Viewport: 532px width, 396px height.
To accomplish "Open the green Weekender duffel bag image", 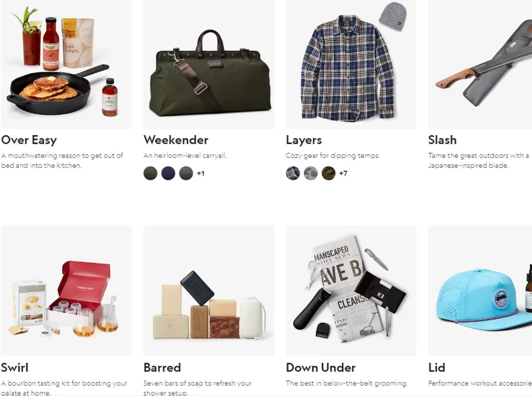I will coord(209,64).
